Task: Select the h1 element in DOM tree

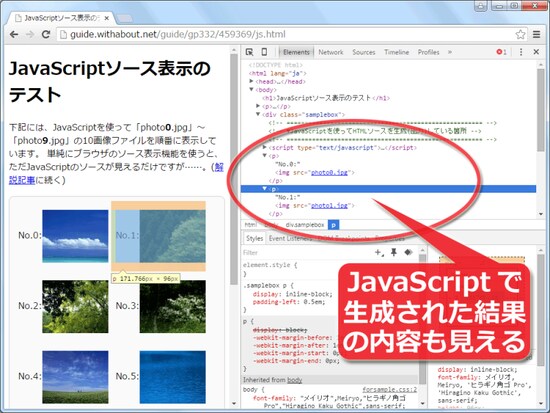Action: (326, 98)
